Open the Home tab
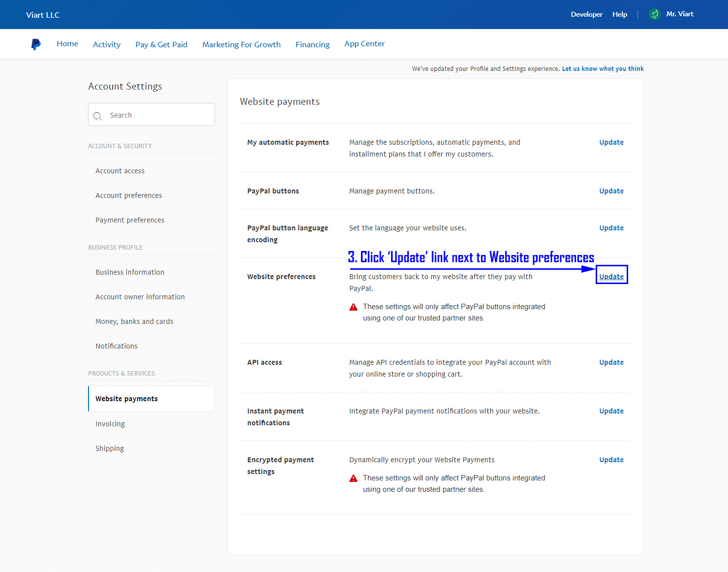728x572 pixels. [x=67, y=44]
